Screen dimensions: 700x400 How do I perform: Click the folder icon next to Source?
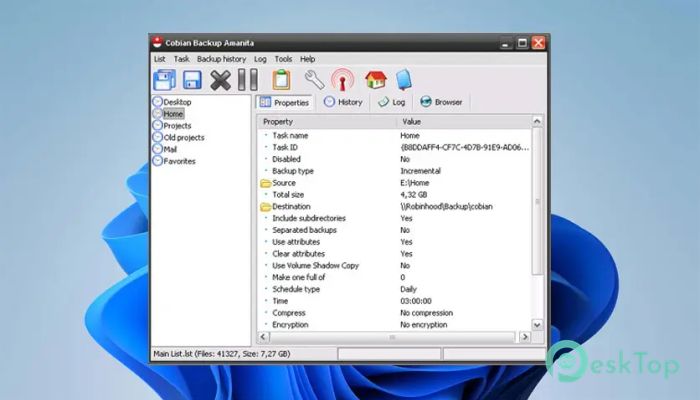266,183
